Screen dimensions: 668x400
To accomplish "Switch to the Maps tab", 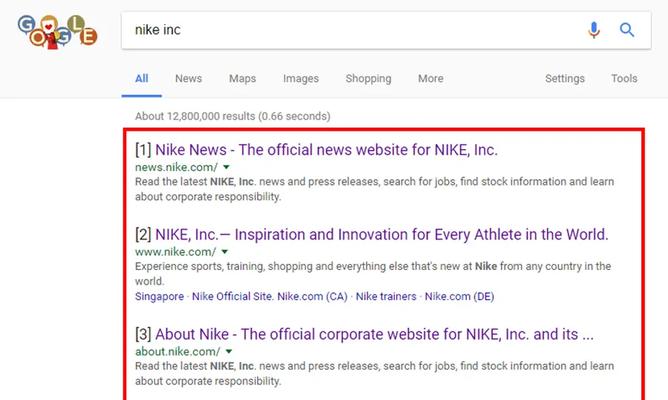I will (242, 79).
